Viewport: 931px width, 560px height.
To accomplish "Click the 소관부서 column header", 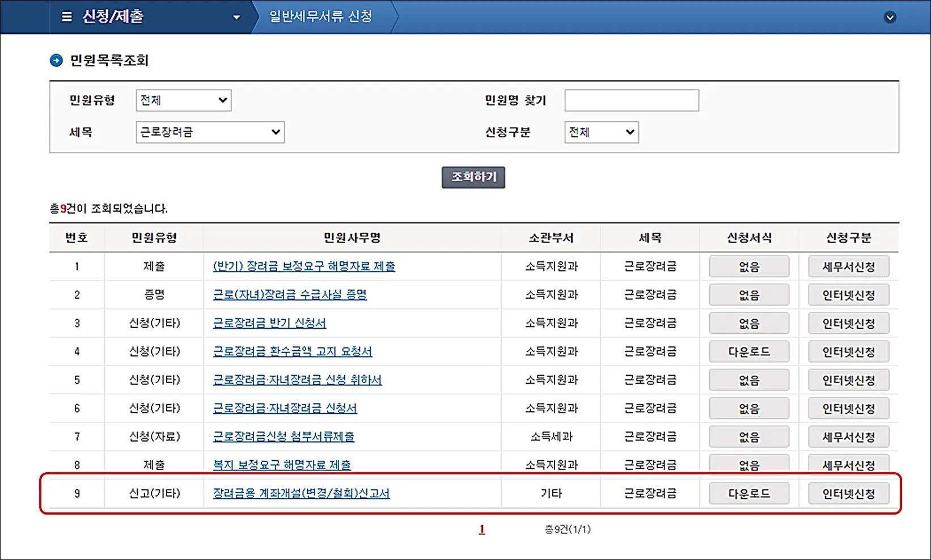I will 551,238.
